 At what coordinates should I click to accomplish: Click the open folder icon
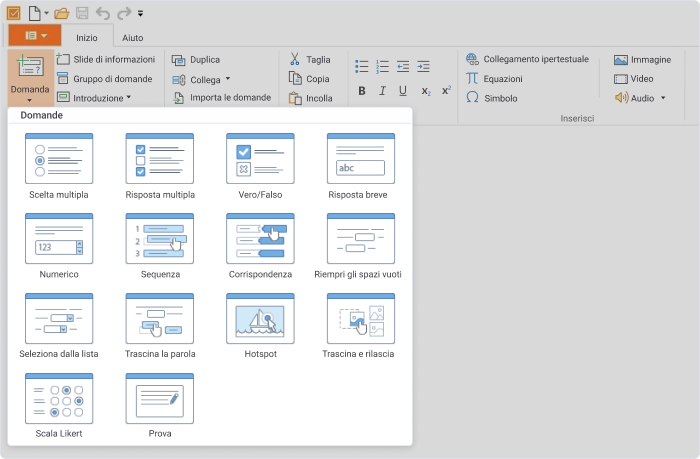coord(62,13)
